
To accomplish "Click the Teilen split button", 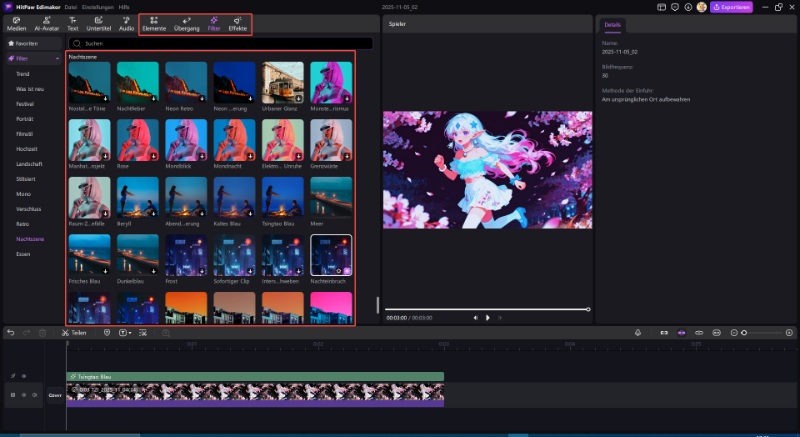I will coord(74,332).
